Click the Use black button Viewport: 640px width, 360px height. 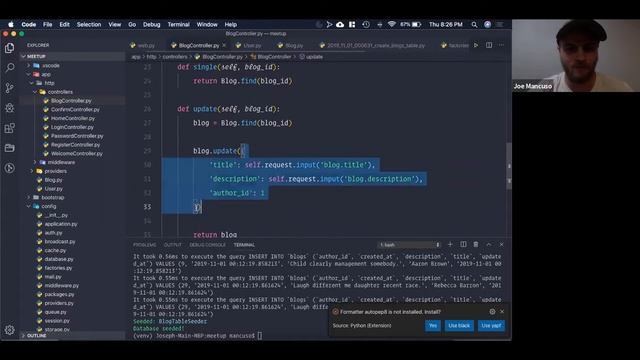point(459,325)
